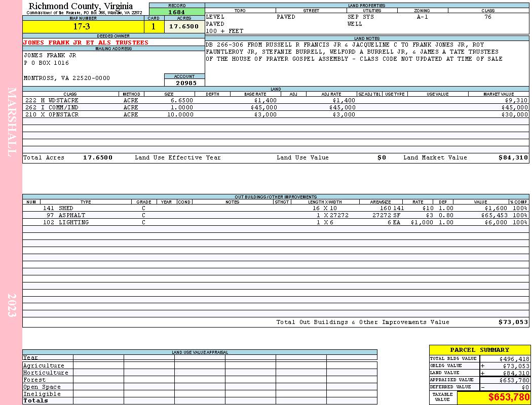This screenshot has height=405, width=532.
Task: Click market value $30,000
Action: click(x=515, y=115)
